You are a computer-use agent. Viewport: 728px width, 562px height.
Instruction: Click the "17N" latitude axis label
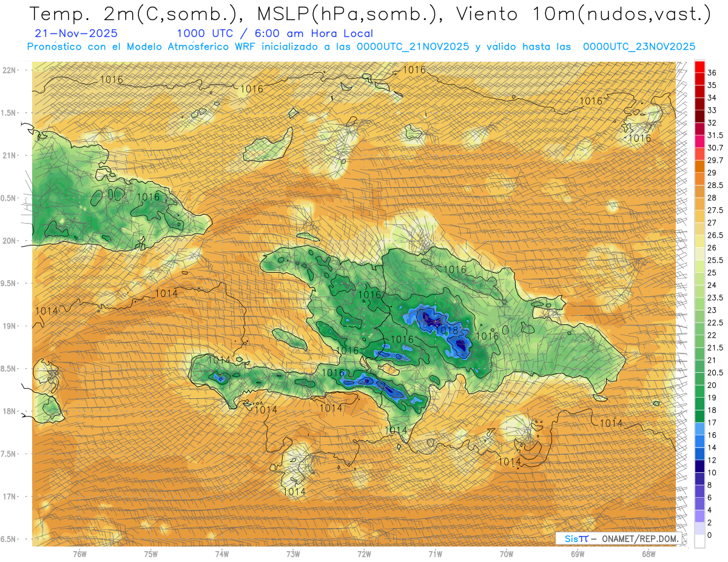(x=10, y=497)
